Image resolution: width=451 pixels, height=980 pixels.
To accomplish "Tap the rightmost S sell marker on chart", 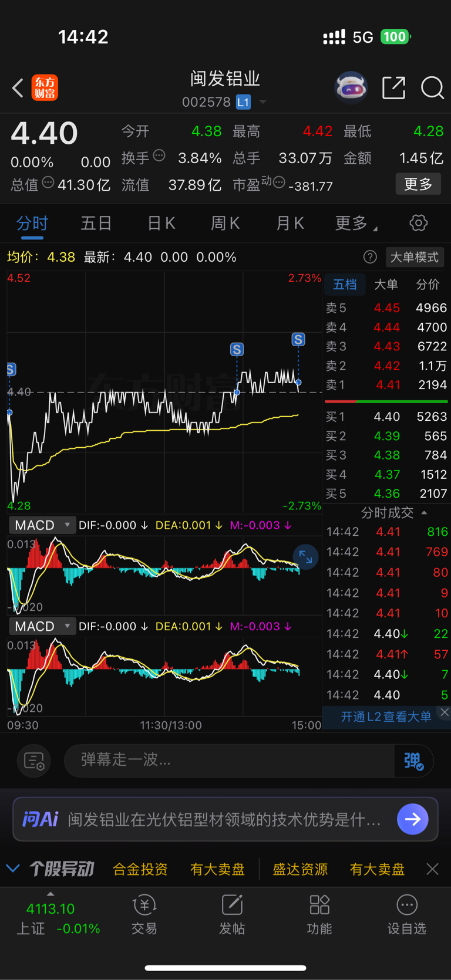I will tap(298, 339).
